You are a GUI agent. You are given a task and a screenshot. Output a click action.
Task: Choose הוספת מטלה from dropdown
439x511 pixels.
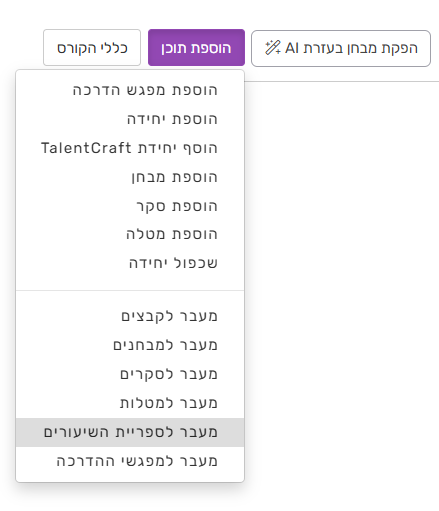[130, 234]
